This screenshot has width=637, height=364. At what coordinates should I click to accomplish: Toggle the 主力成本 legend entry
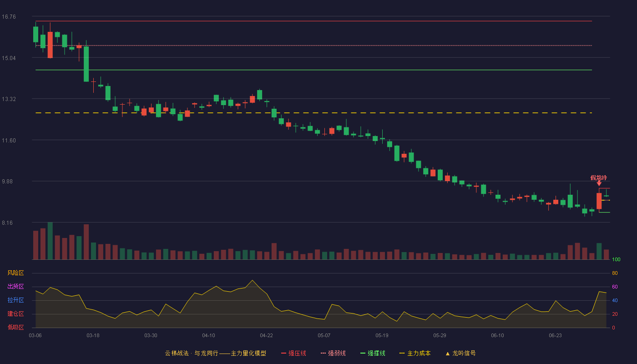pyautogui.click(x=415, y=353)
